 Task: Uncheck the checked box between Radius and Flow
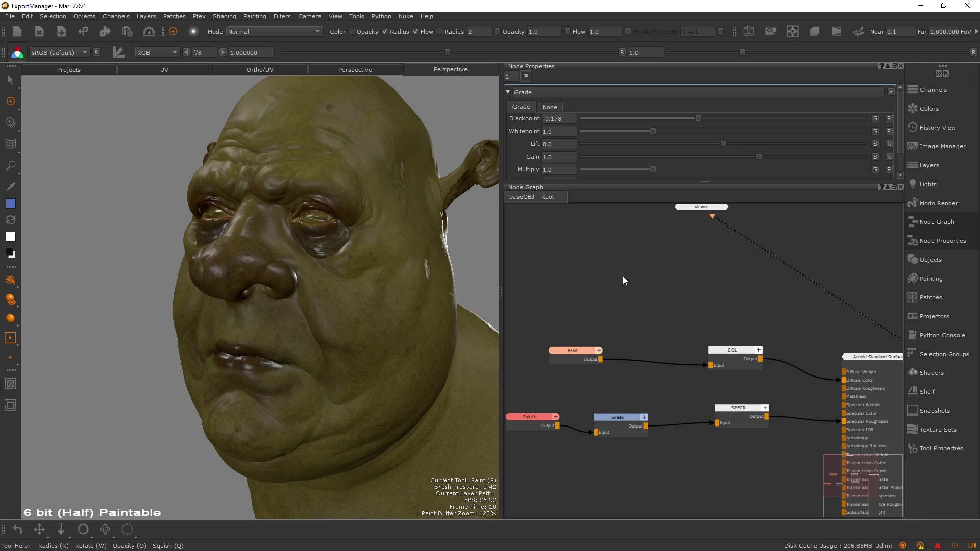coord(415,31)
